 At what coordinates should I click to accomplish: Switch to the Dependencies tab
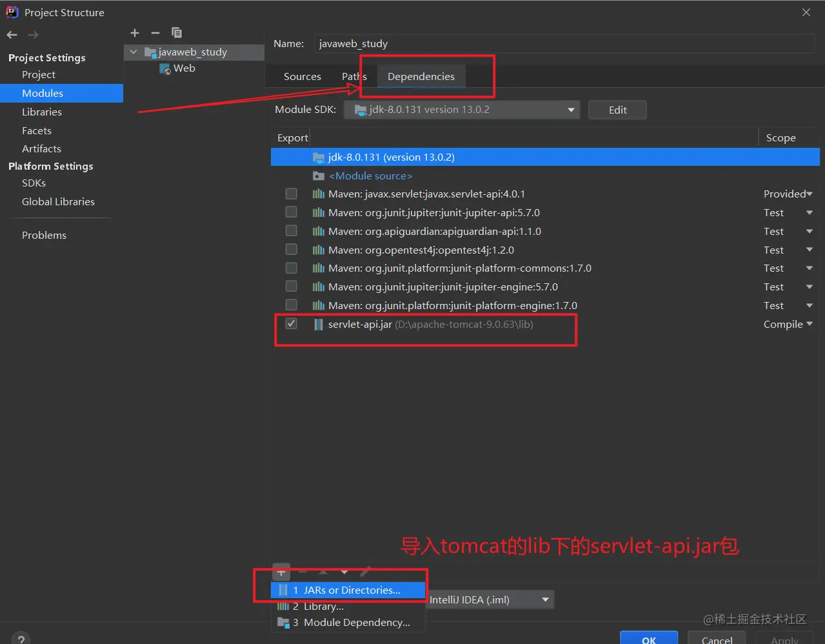pyautogui.click(x=421, y=76)
